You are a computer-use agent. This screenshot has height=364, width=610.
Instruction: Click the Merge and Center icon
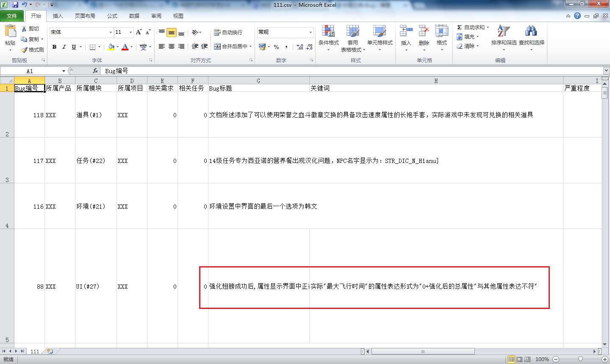tap(217, 47)
